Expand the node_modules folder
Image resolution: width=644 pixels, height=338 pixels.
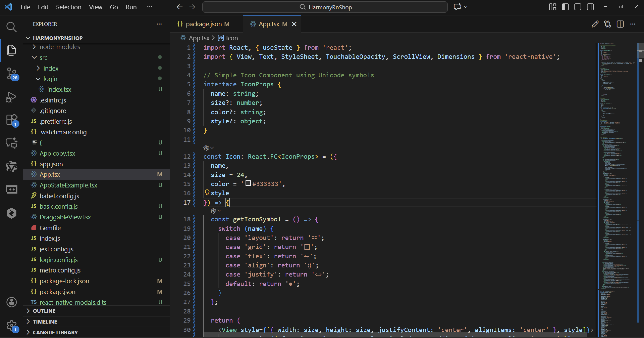(x=60, y=47)
